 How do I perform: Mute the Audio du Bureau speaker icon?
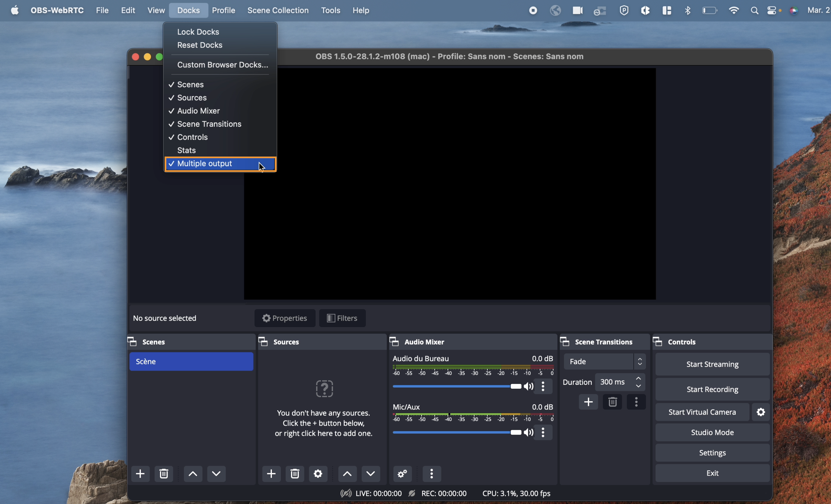(528, 386)
